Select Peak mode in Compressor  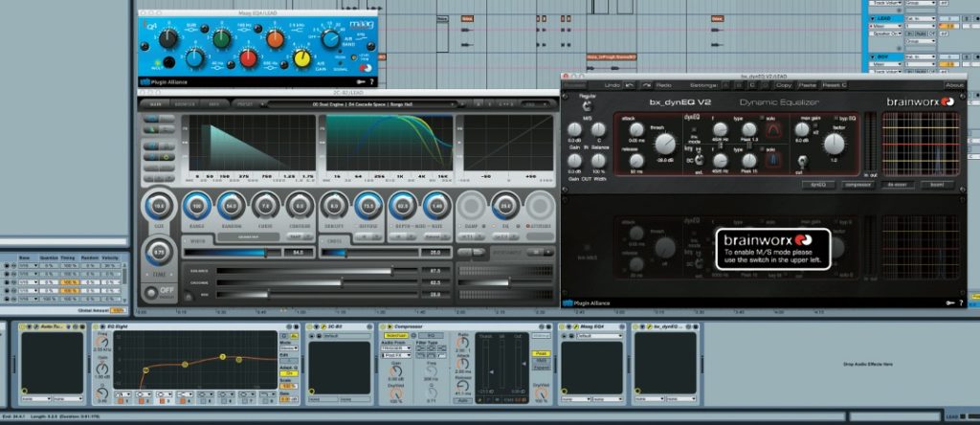pyautogui.click(x=540, y=353)
